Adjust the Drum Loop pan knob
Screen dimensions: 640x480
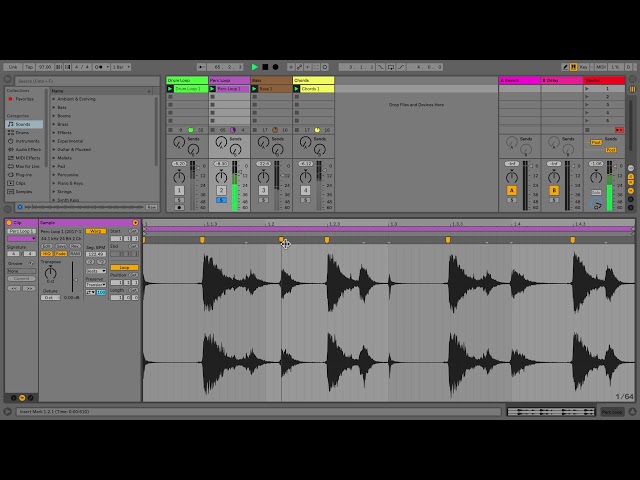click(x=179, y=177)
